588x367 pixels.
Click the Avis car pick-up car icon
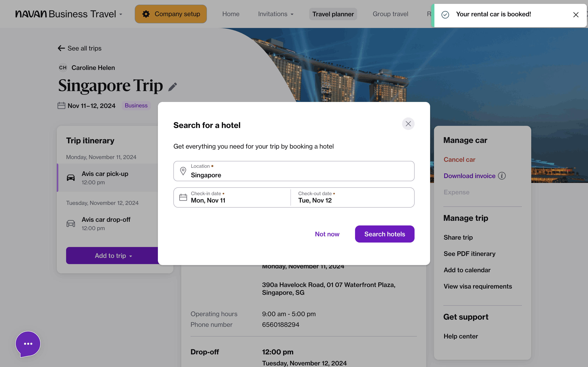(71, 178)
